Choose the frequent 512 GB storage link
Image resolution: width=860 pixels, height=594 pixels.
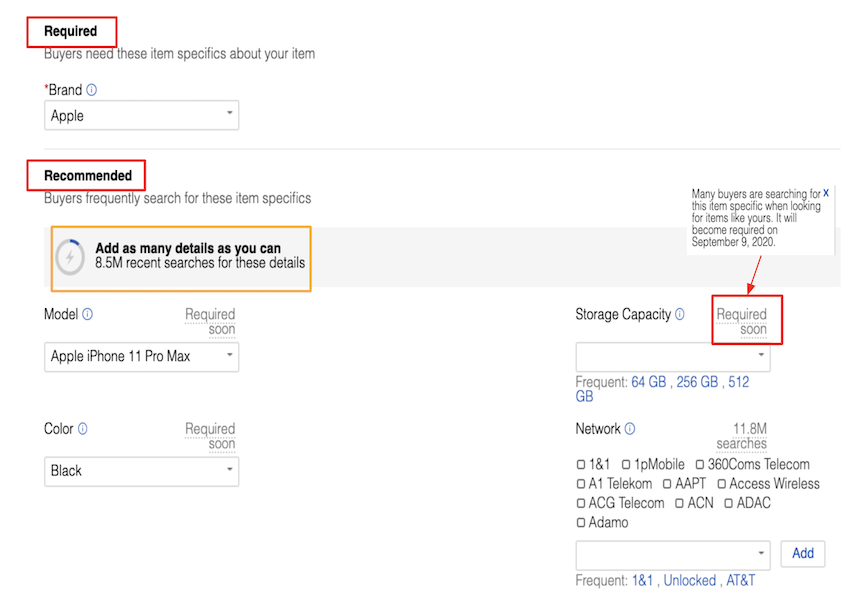(738, 382)
